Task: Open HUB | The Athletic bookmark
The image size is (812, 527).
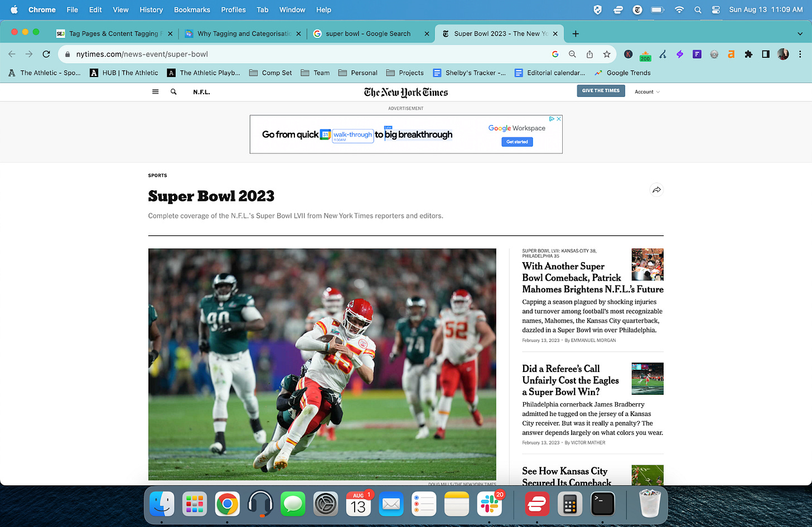Action: point(124,72)
